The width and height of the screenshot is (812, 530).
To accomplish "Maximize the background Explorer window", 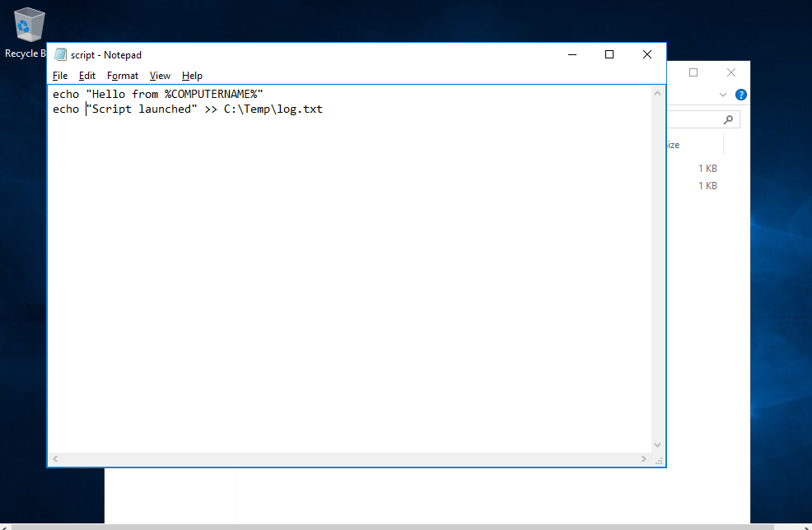I will pos(693,72).
